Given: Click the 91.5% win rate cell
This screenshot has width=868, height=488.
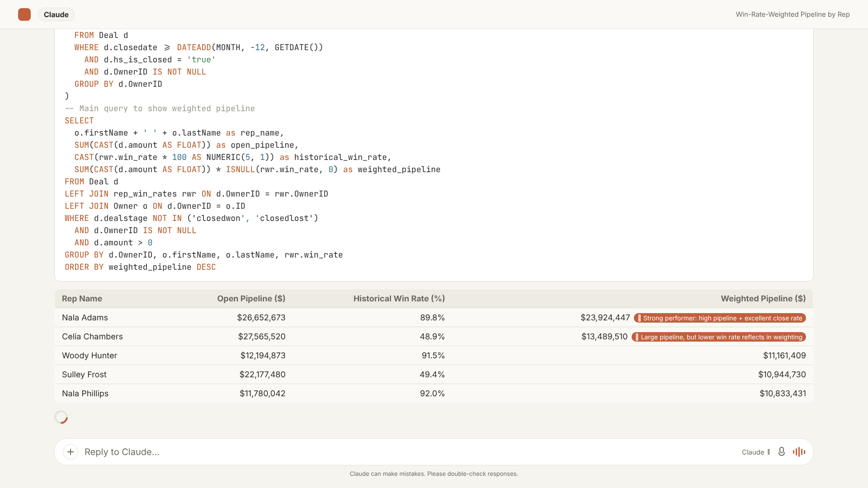Looking at the screenshot, I should [x=433, y=356].
